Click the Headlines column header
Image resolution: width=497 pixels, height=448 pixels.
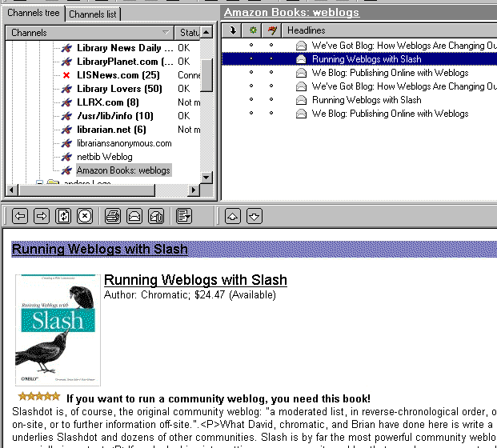[x=390, y=30]
